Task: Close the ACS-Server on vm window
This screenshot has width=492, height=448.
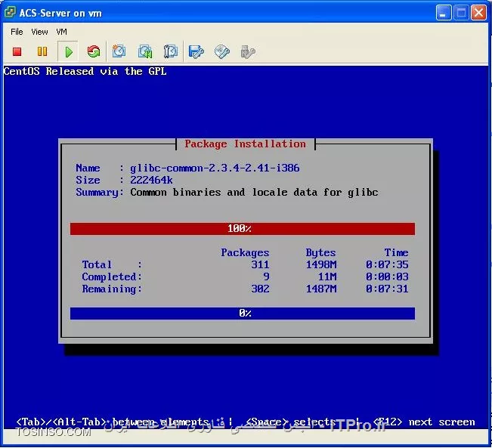Action: pyautogui.click(x=478, y=13)
